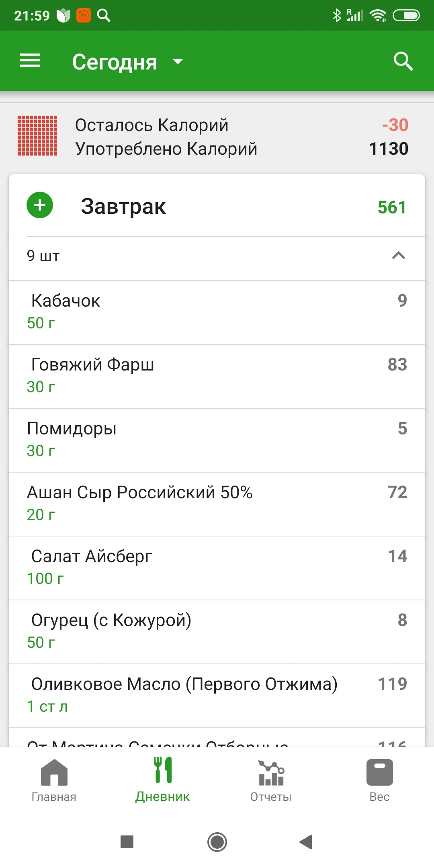Open the Вес weight tab

click(379, 780)
